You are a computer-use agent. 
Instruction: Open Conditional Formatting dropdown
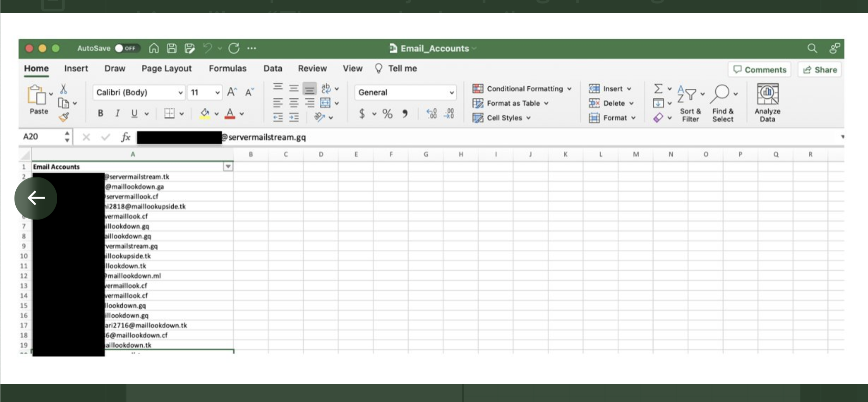pyautogui.click(x=522, y=89)
